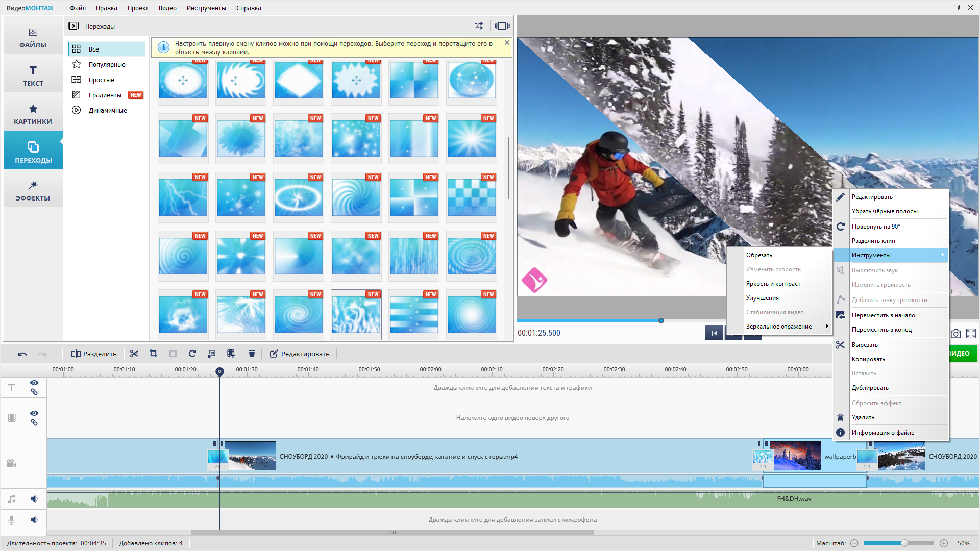Choose Информация о файле menu entry
The image size is (980, 551).
(891, 433)
